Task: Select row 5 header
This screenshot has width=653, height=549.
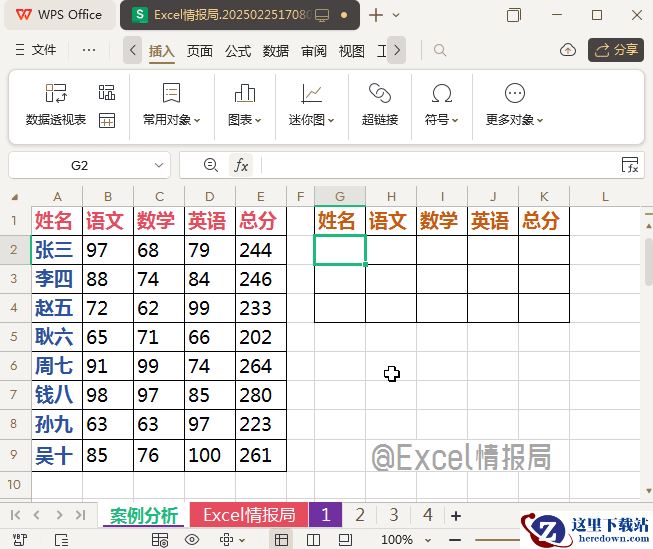Action: [15, 337]
